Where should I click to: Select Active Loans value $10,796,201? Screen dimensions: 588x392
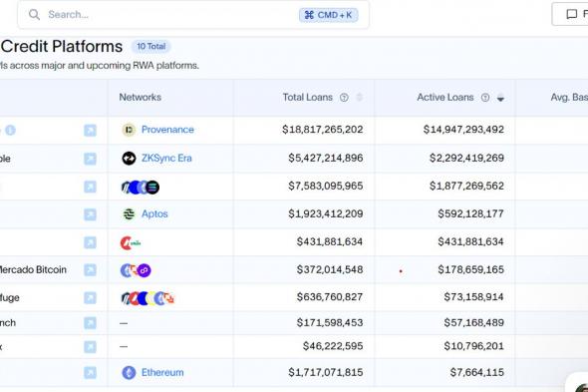click(473, 346)
